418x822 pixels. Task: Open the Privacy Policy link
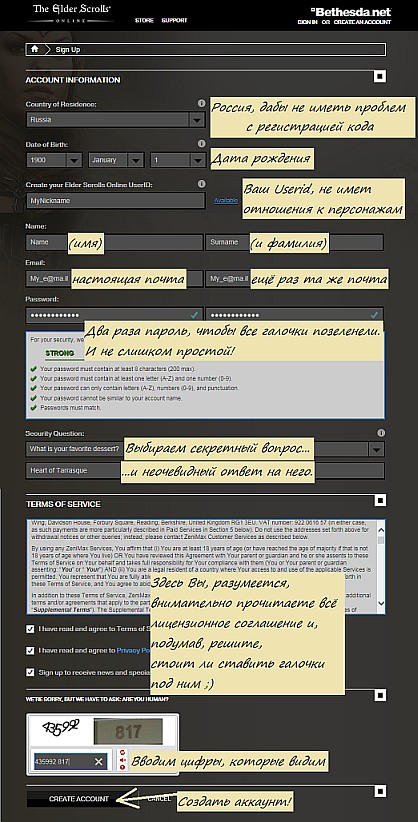click(134, 651)
